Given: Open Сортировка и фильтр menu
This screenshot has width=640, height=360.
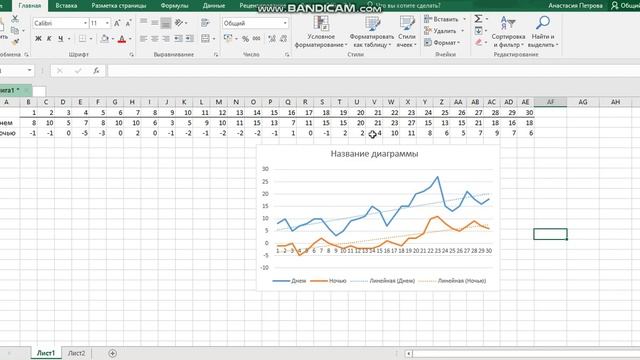Looking at the screenshot, I should pos(508,32).
